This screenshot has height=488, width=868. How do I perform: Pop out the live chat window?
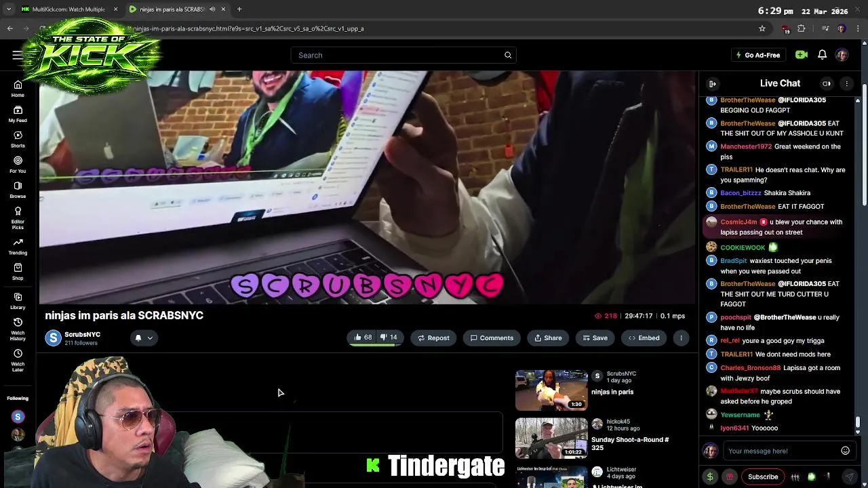(827, 83)
